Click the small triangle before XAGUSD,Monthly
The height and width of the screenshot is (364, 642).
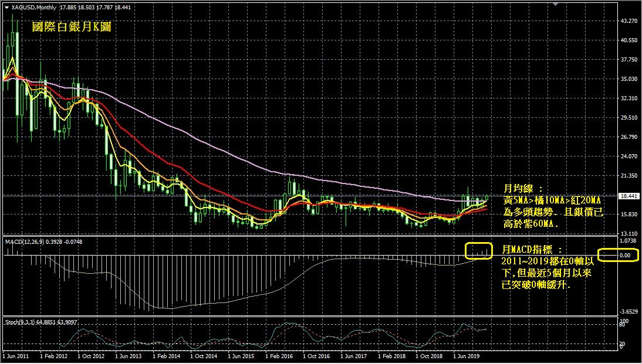pos(6,7)
